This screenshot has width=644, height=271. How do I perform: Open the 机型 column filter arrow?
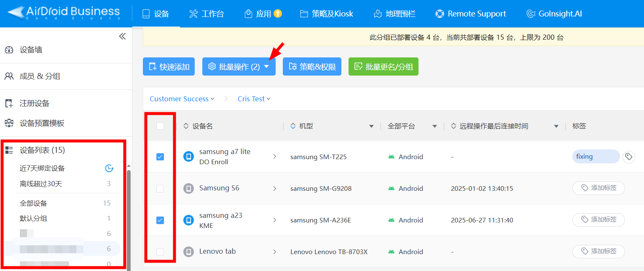coord(371,126)
